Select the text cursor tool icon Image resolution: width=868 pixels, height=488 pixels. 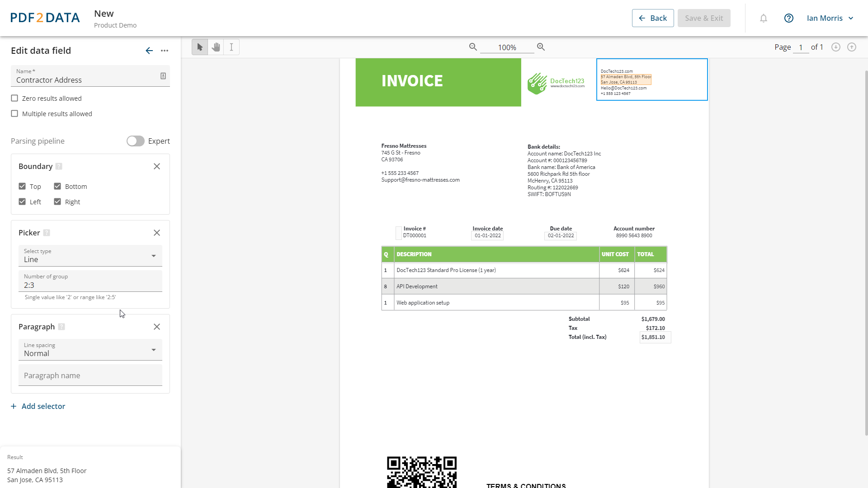pos(231,47)
